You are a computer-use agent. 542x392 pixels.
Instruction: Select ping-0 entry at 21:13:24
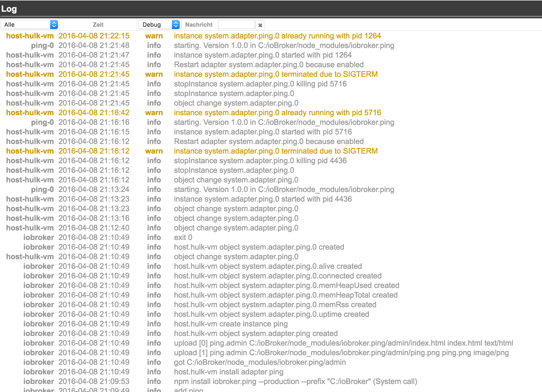42,189
